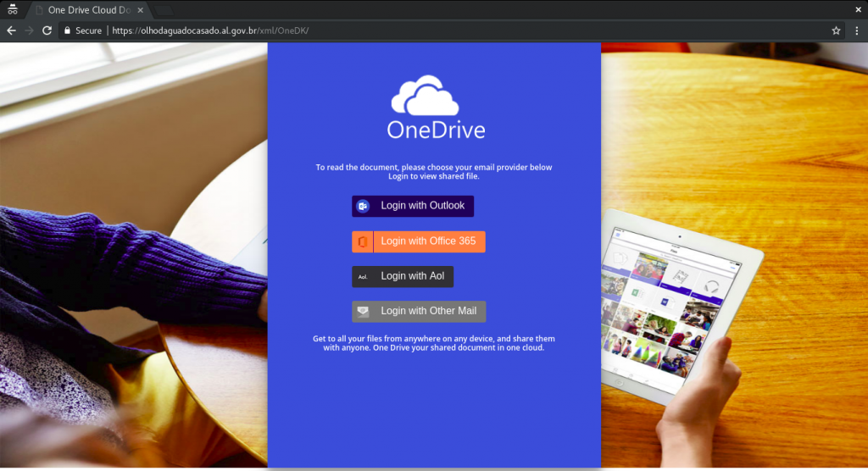The width and height of the screenshot is (868, 471).
Task: Click the Aol logo icon
Action: pyautogui.click(x=363, y=277)
